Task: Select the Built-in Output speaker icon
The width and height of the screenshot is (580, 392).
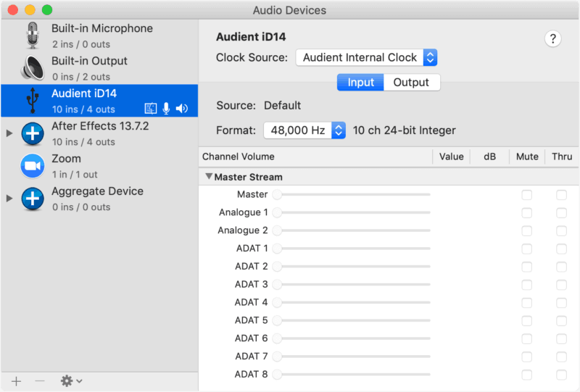Action: coord(33,68)
